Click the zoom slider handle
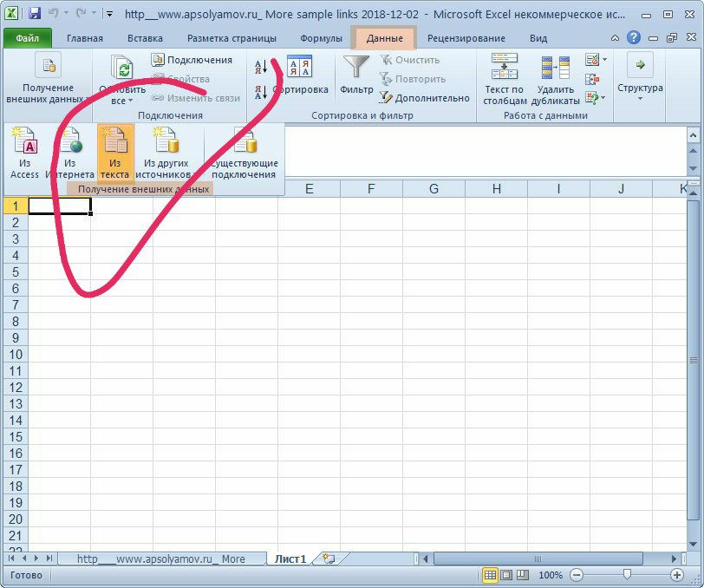The width and height of the screenshot is (704, 588). (627, 574)
